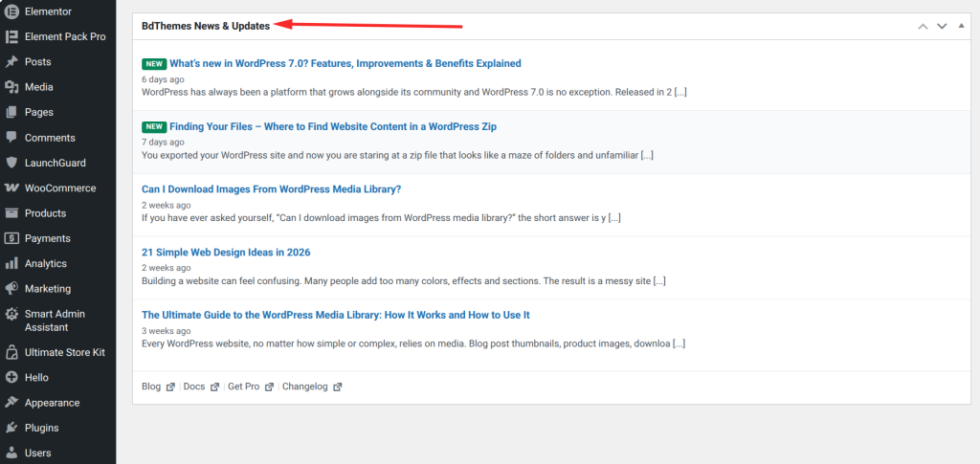
Task: Move BdThemes widget up with chevron
Action: [x=923, y=26]
